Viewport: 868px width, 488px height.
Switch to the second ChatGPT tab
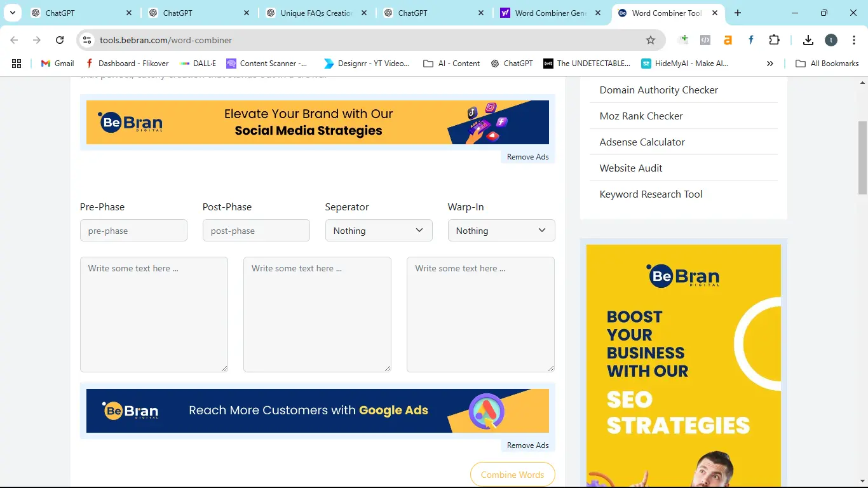point(200,13)
